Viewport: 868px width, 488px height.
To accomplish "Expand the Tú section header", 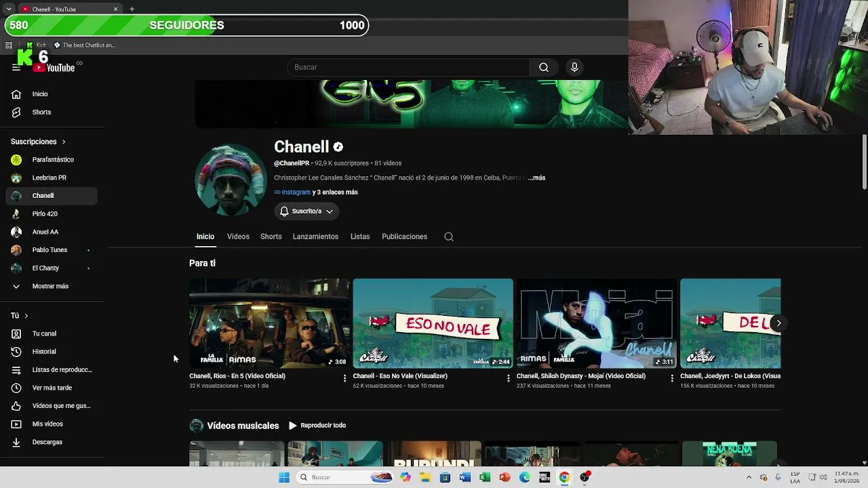I will (x=20, y=316).
